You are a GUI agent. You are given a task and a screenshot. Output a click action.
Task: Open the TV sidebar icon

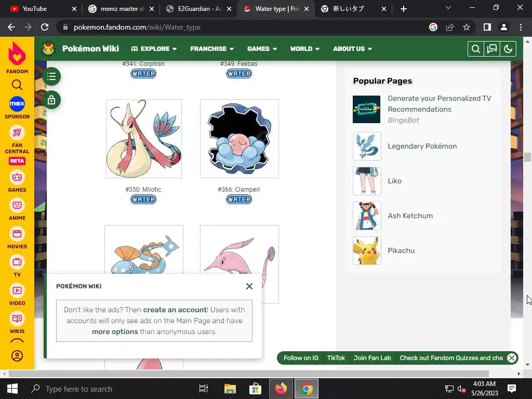tap(17, 262)
